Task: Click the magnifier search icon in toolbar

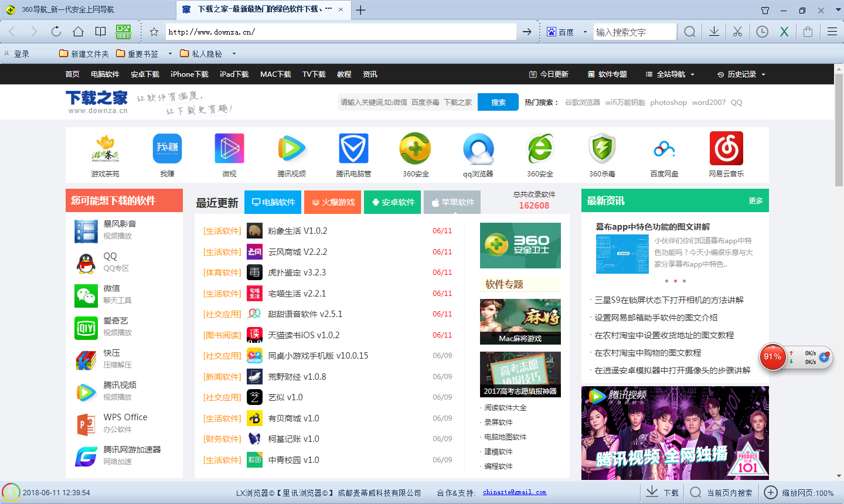Action: click(x=690, y=32)
